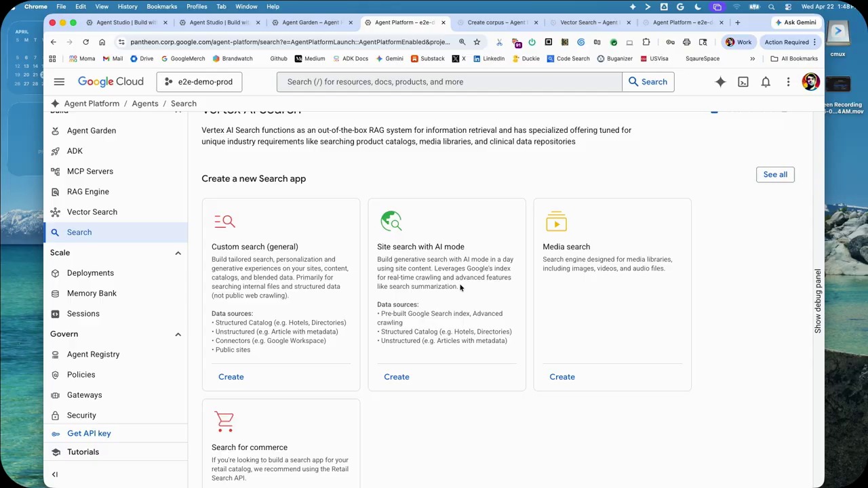Collapse the left sidebar panel
The image size is (868, 488).
point(55,474)
